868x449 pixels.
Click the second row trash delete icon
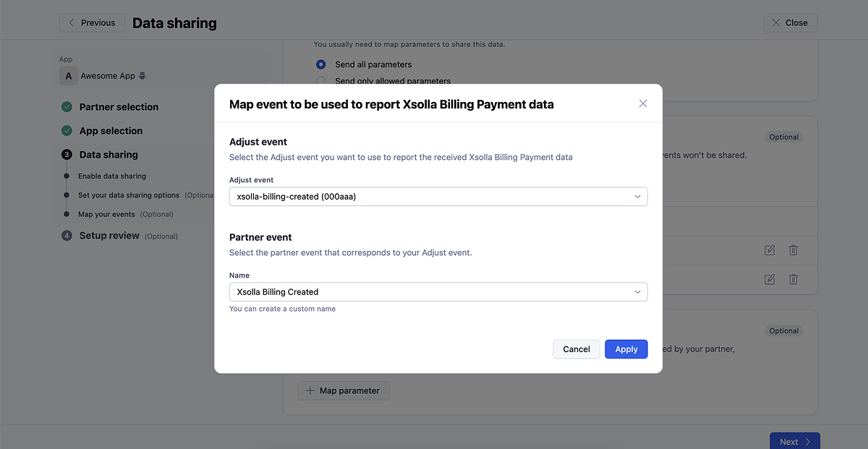click(x=793, y=279)
